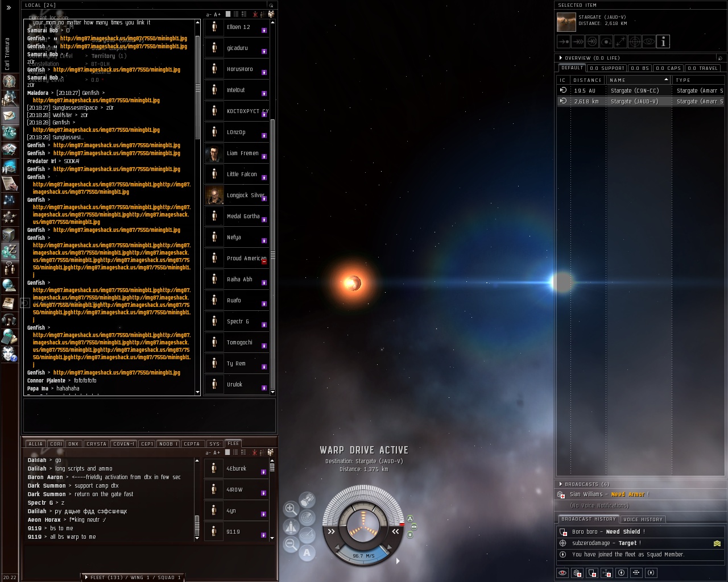This screenshot has height=582, width=728.
Task: Click the HUD zoom out magnifier
Action: 291,544
